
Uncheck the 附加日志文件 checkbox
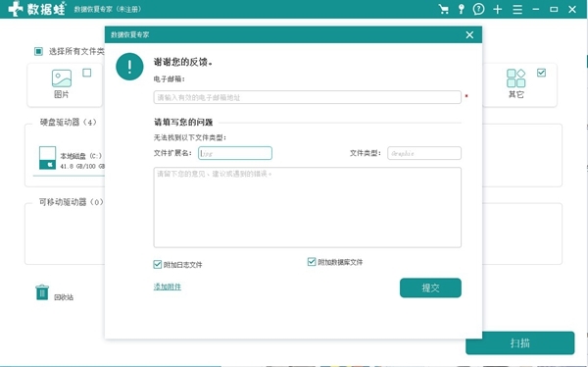tap(158, 264)
